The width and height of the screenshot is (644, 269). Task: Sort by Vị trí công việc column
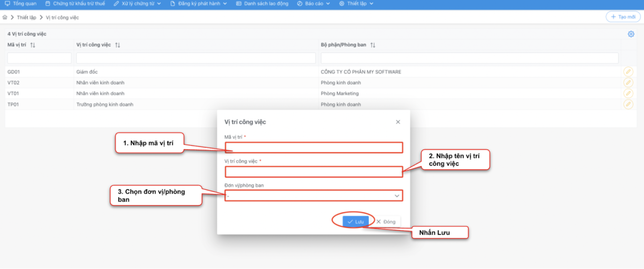[118, 45]
